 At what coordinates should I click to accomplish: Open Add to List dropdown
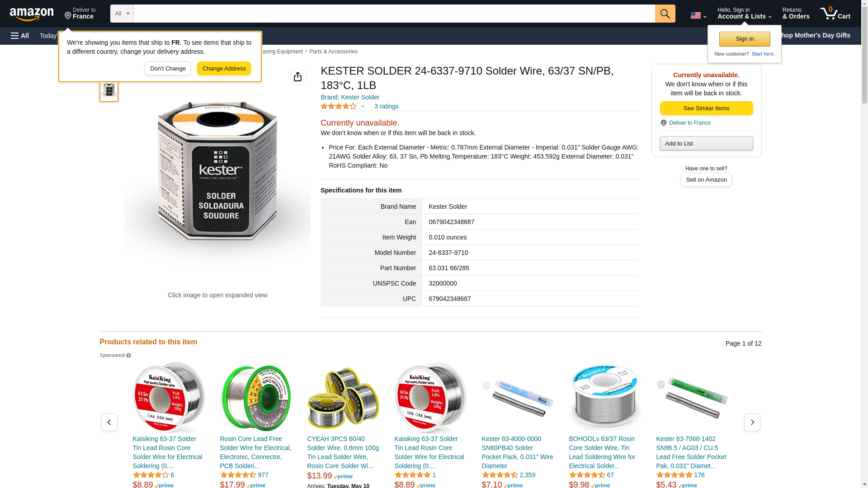706,144
